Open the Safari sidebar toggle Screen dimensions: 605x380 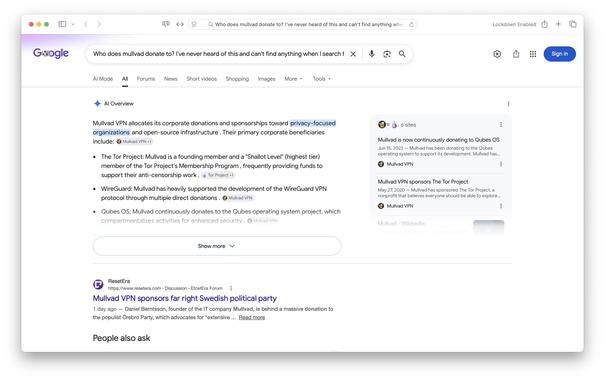(62, 24)
